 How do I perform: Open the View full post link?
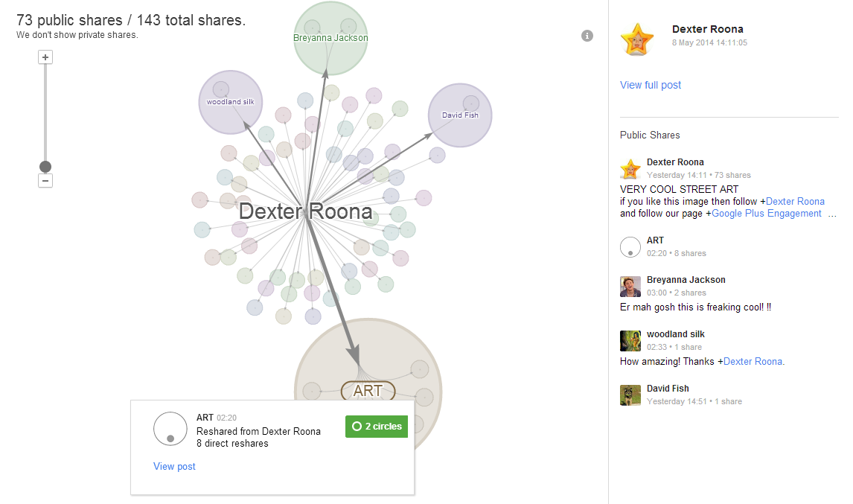pos(650,85)
